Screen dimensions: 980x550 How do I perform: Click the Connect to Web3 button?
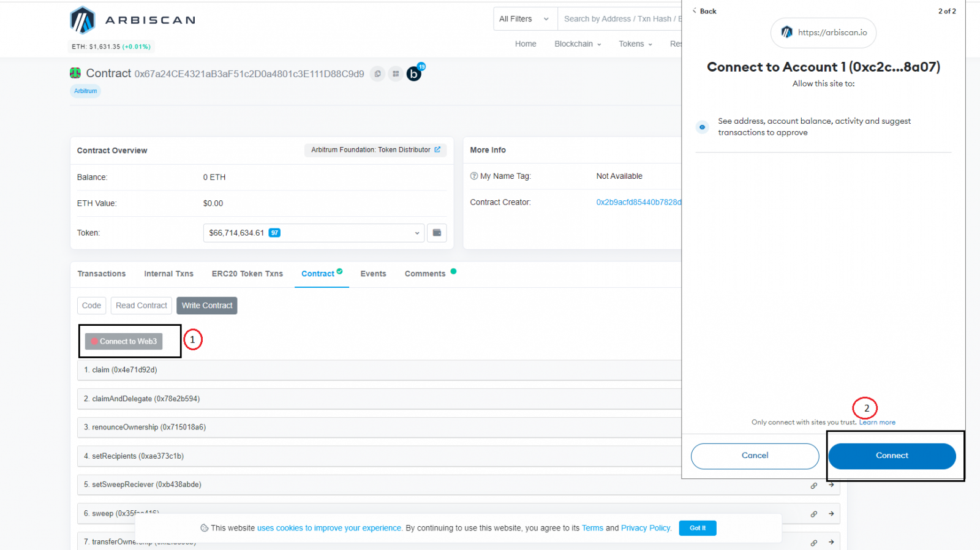(124, 341)
